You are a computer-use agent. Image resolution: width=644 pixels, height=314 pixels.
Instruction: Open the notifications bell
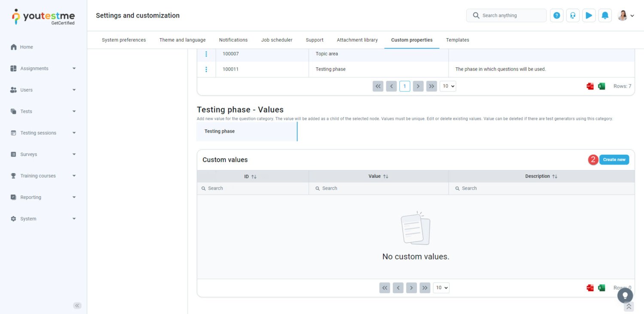click(x=605, y=15)
